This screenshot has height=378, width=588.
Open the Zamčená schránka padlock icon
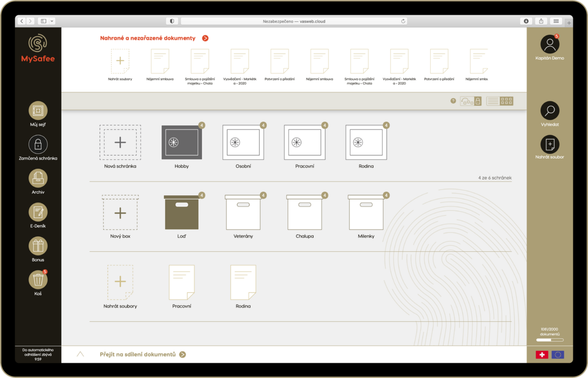tap(38, 144)
